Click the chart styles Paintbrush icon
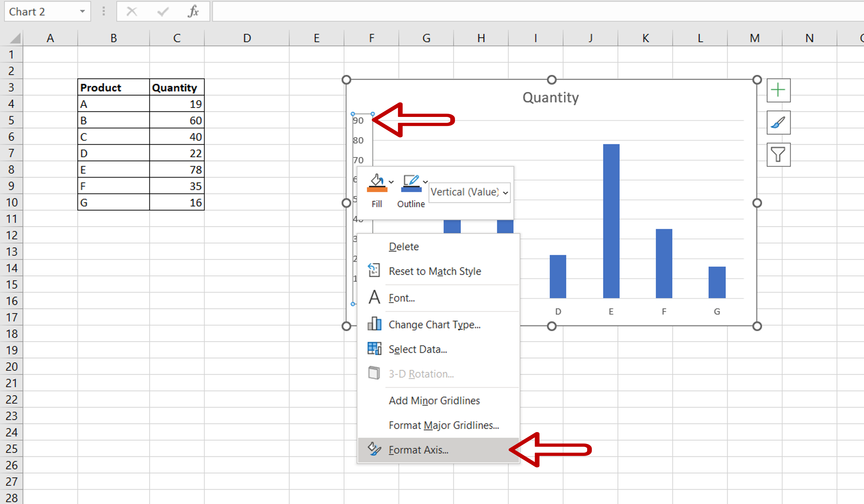The width and height of the screenshot is (864, 504). tap(778, 123)
